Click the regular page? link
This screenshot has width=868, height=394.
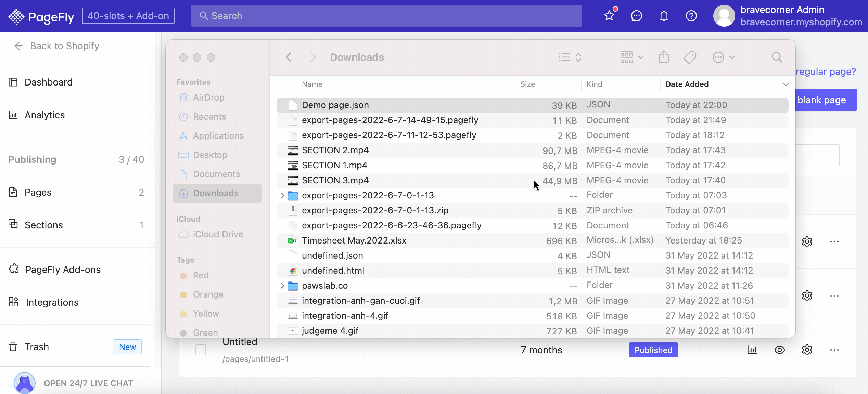pyautogui.click(x=826, y=71)
